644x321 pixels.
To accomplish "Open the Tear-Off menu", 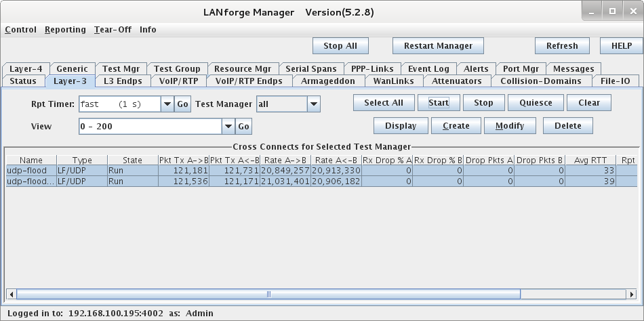I will pyautogui.click(x=113, y=30).
